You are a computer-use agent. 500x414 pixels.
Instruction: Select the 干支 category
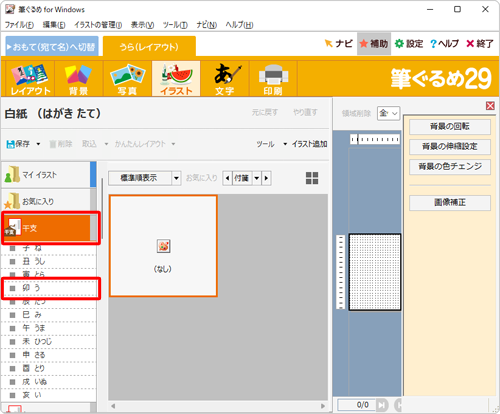tap(47, 228)
